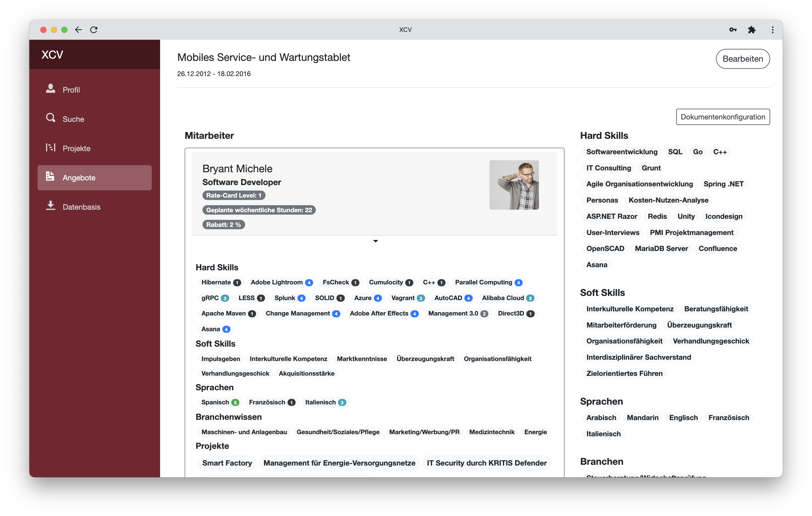This screenshot has height=516, width=812.
Task: Select the Smart Factory project tag
Action: click(x=227, y=463)
